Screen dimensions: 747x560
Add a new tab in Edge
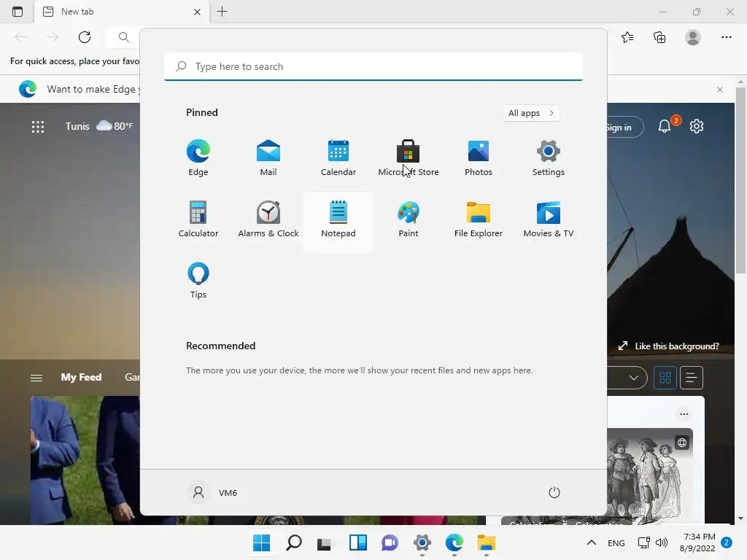click(222, 12)
